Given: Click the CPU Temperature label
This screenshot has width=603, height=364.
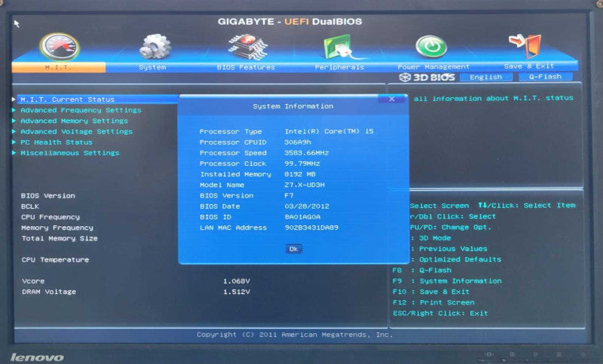Looking at the screenshot, I should [55, 260].
